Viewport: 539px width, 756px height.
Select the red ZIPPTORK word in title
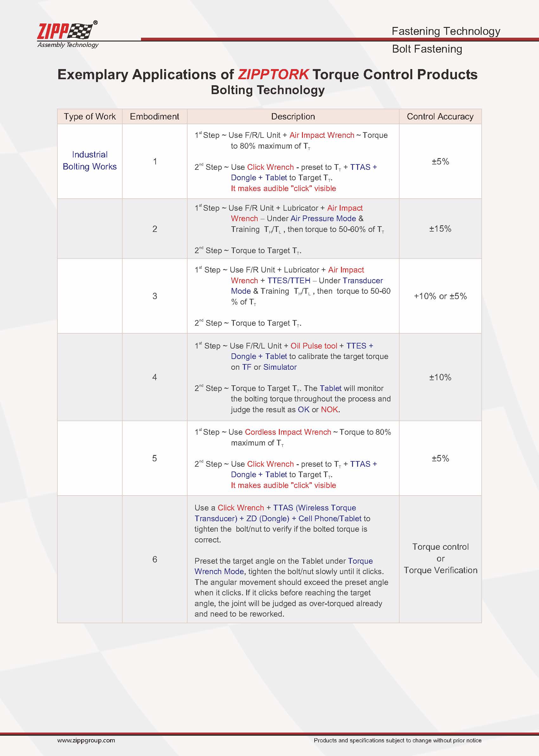click(273, 74)
